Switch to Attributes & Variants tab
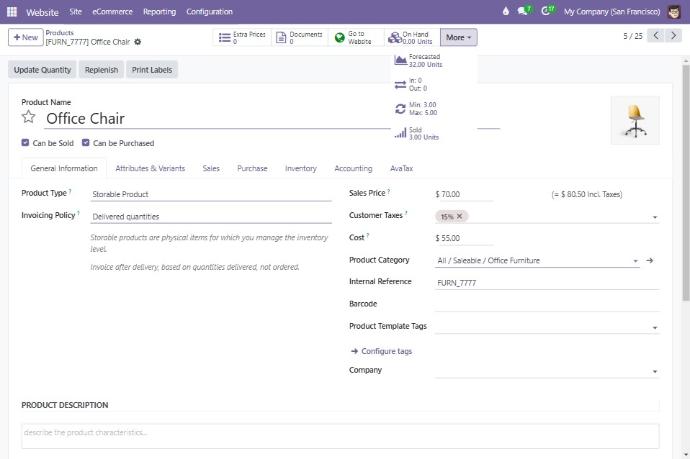Screen dimensions: 690x459 pyautogui.click(x=150, y=168)
